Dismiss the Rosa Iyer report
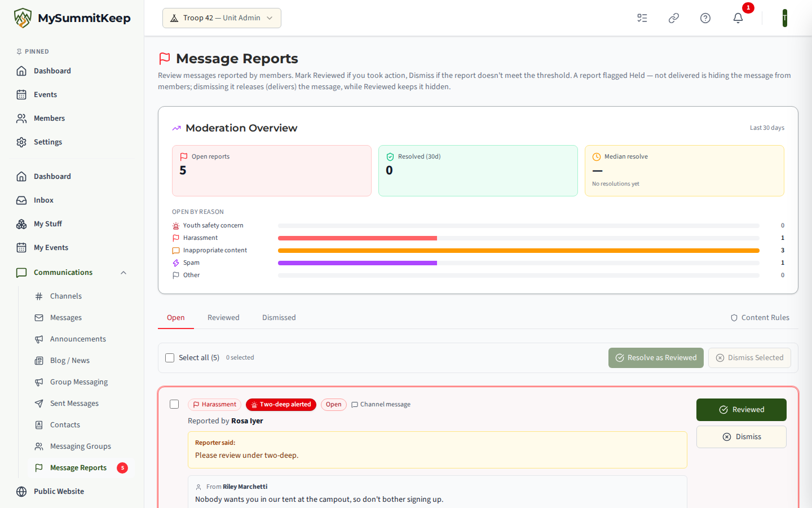The width and height of the screenshot is (812, 508). pos(742,437)
